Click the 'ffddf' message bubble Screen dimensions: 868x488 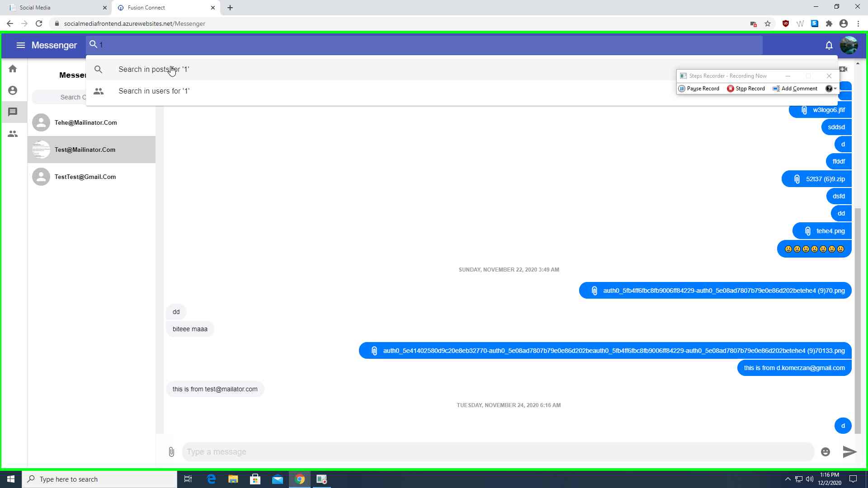pyautogui.click(x=839, y=161)
